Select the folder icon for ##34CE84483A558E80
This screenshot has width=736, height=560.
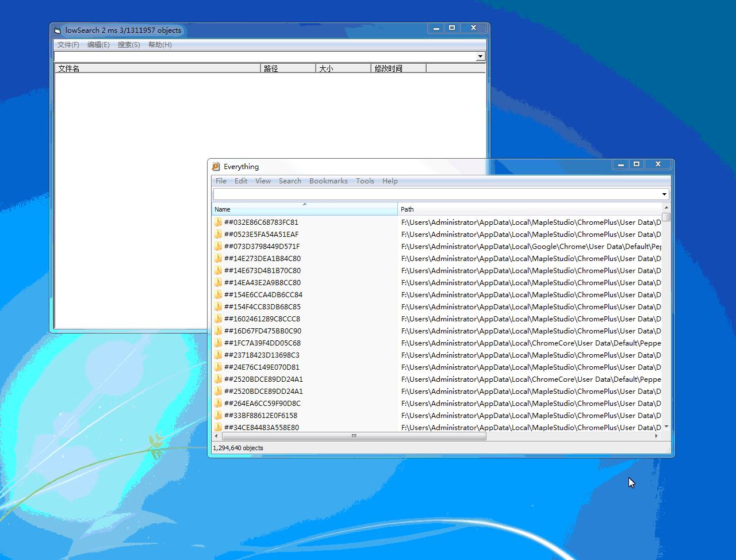click(218, 427)
